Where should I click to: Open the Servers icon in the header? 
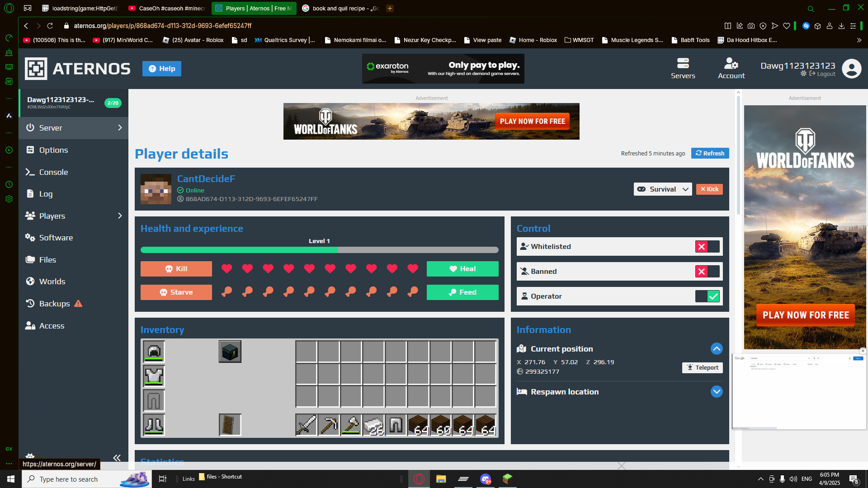pyautogui.click(x=683, y=68)
